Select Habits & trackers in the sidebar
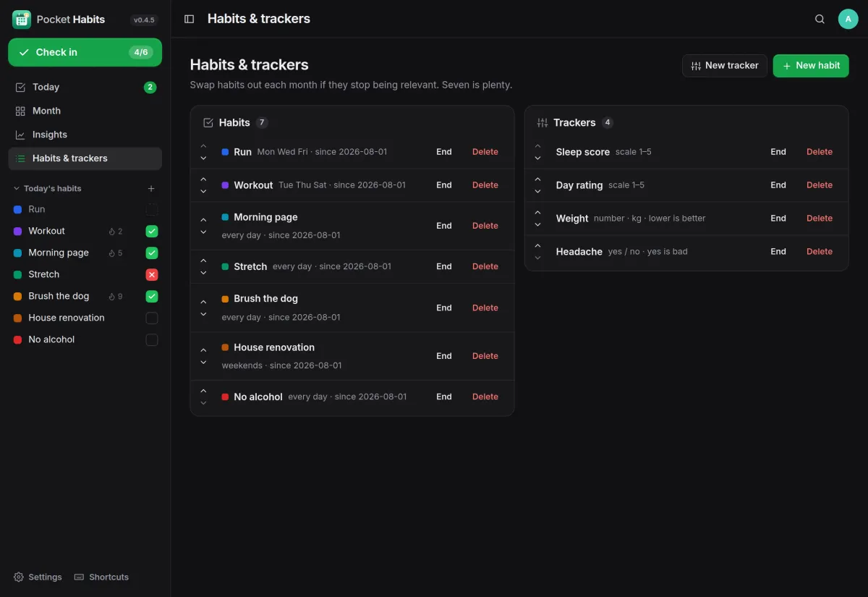 85,158
